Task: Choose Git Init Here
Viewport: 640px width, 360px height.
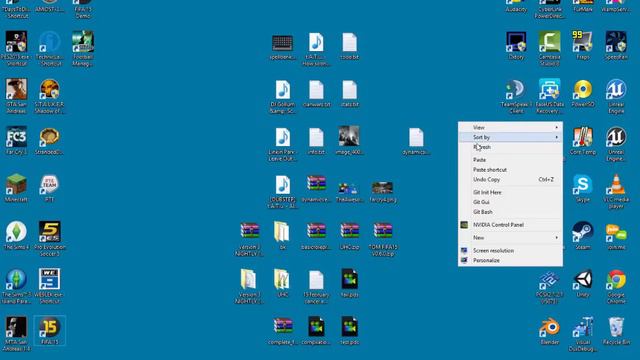Action: [x=510, y=192]
